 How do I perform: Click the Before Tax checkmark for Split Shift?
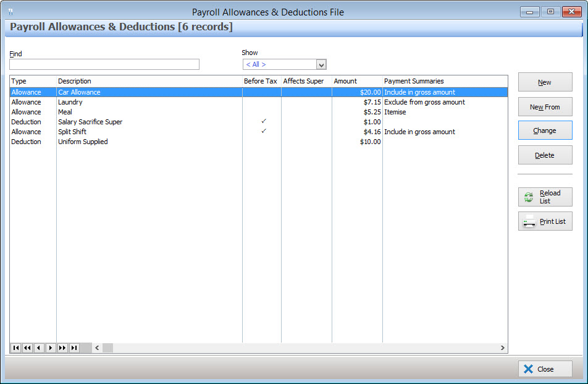(x=264, y=132)
